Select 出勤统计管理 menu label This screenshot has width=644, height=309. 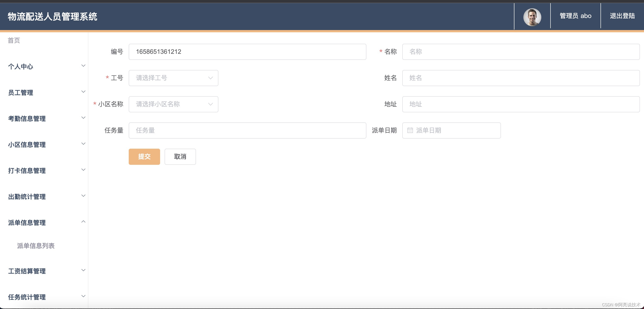(27, 196)
